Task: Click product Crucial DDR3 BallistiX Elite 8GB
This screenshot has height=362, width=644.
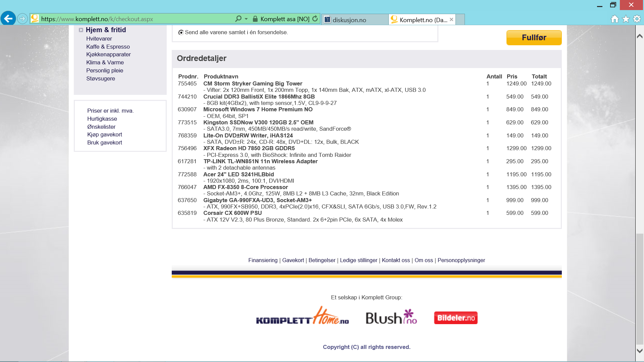Action: click(x=259, y=97)
